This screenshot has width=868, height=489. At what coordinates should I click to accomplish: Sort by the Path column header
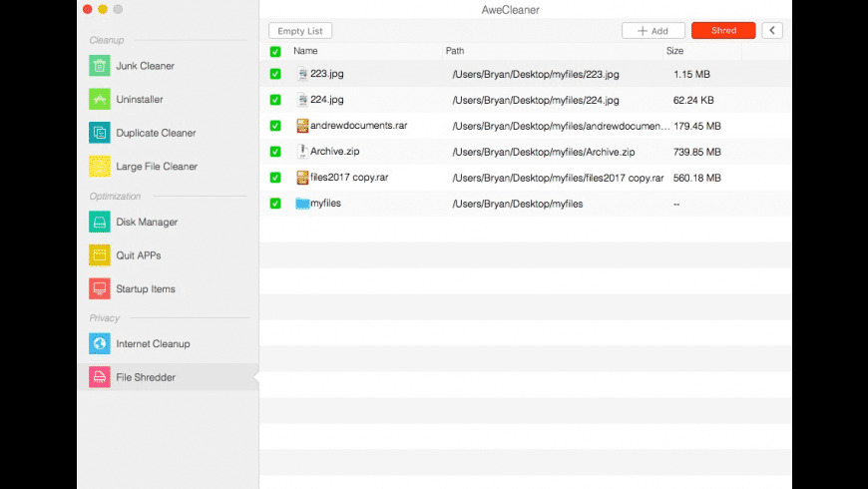(455, 51)
